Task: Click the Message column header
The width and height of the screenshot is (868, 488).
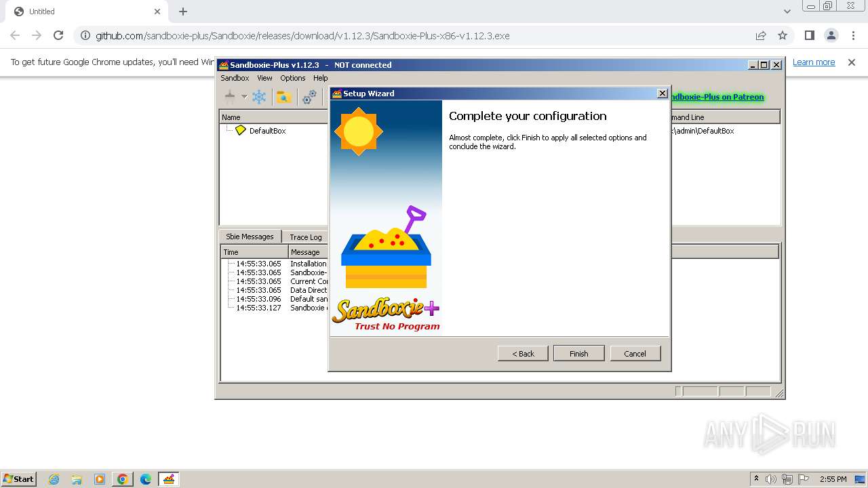Action: [x=309, y=252]
